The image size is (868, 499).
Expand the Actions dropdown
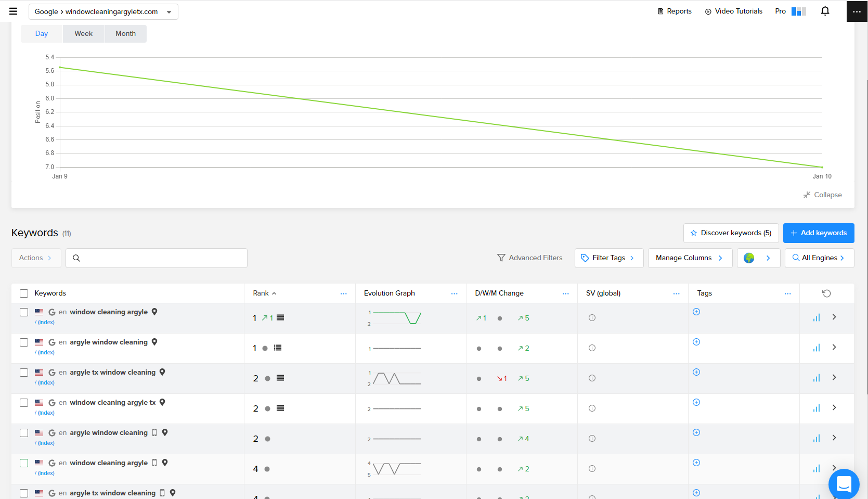(36, 258)
